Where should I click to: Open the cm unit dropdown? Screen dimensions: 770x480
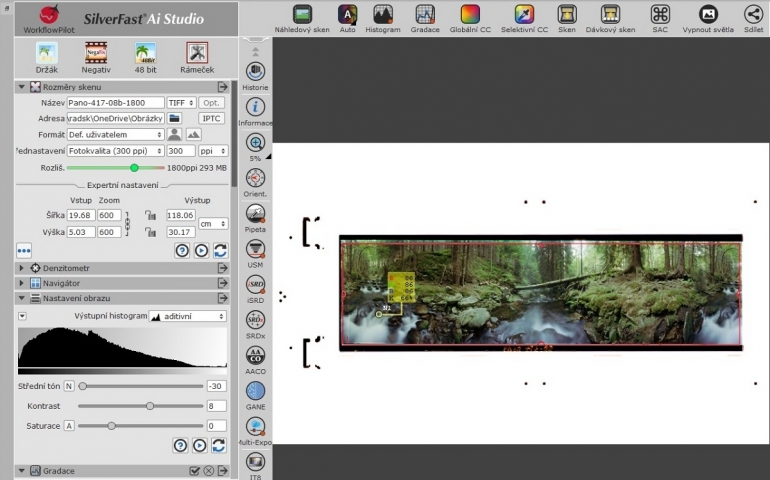[x=213, y=224]
